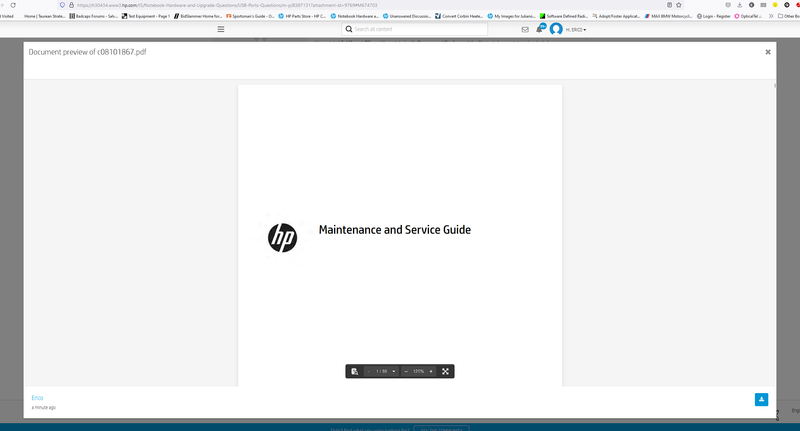800x431 pixels.
Task: Bookmark this page with the star icon
Action: pyautogui.click(x=679, y=5)
